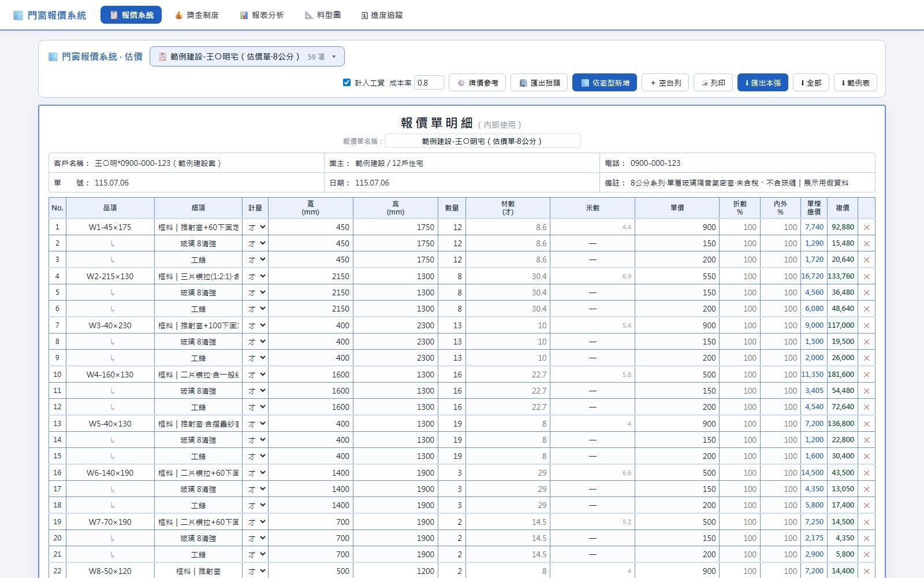Click the 成本率 input field
Image resolution: width=924 pixels, height=578 pixels.
(429, 83)
